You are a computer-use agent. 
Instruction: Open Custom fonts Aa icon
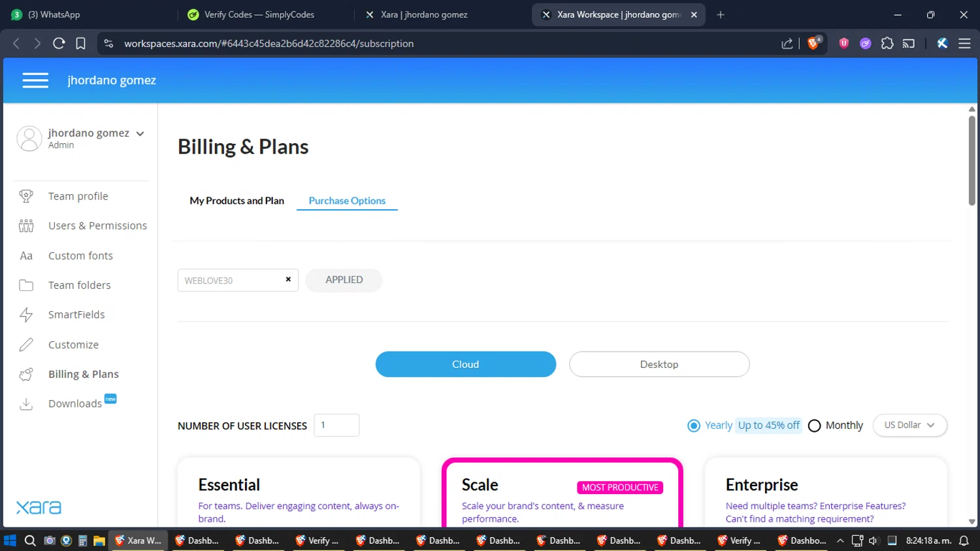pyautogui.click(x=26, y=256)
